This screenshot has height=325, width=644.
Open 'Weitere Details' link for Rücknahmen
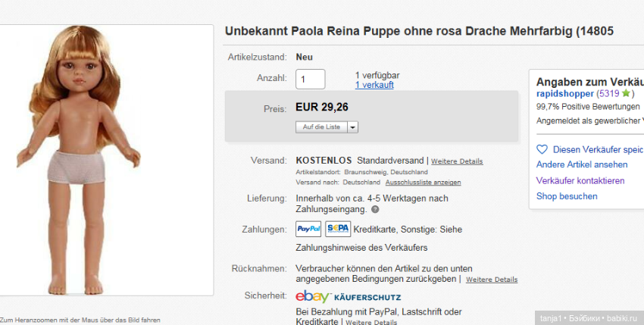click(492, 280)
